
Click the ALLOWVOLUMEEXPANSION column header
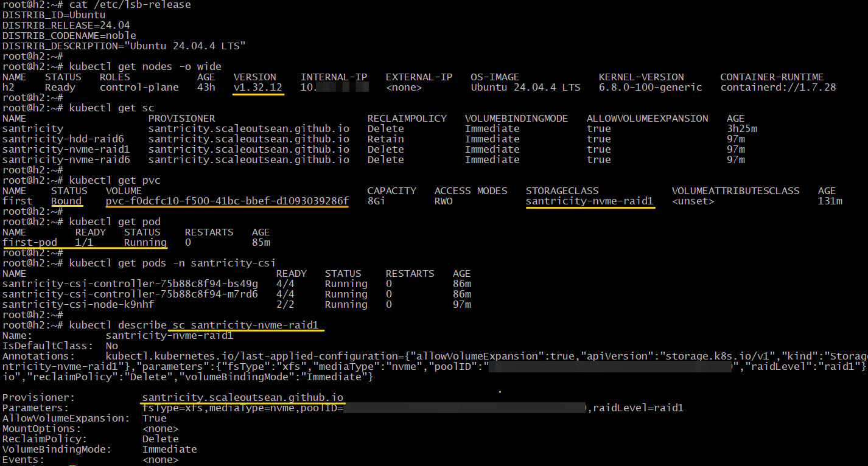pyautogui.click(x=648, y=119)
